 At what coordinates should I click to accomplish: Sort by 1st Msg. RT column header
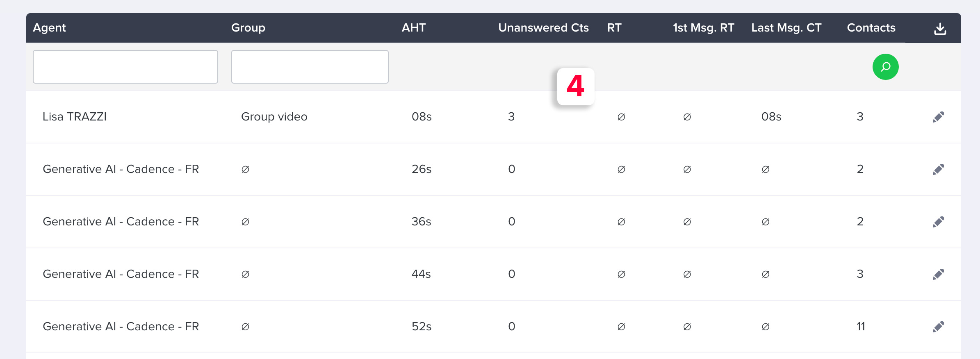point(703,27)
